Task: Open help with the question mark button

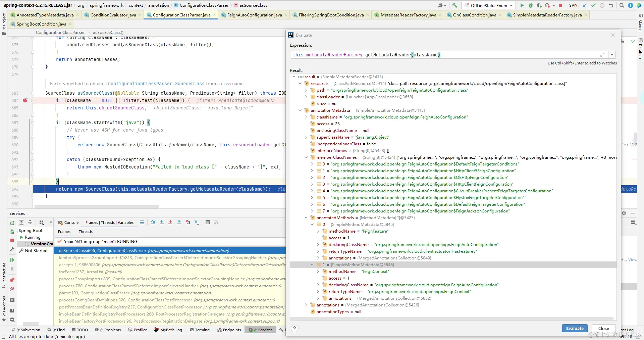Action: (294, 328)
